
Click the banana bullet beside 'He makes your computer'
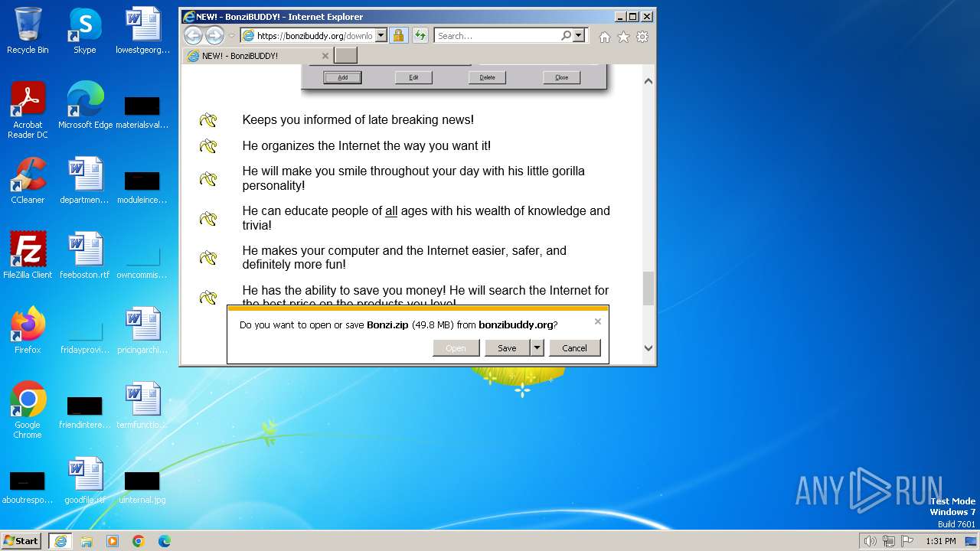208,258
